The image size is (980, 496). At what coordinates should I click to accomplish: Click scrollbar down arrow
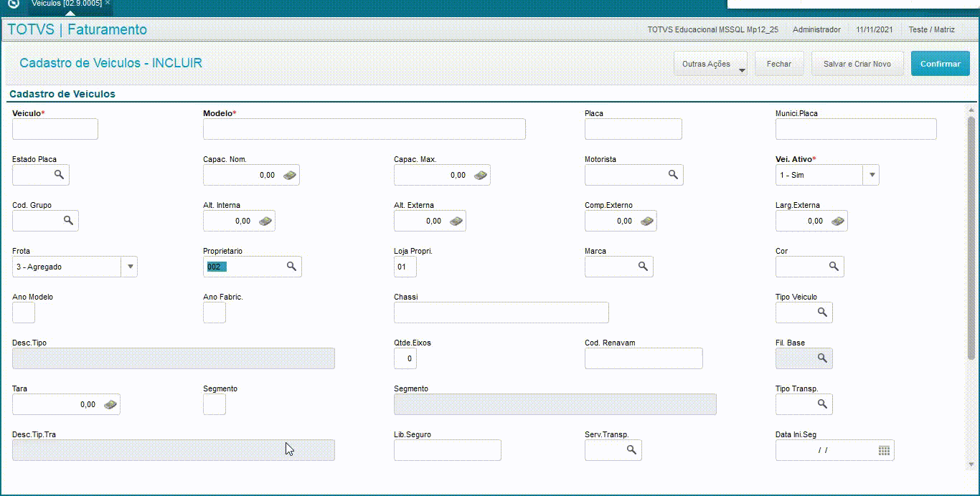point(971,465)
